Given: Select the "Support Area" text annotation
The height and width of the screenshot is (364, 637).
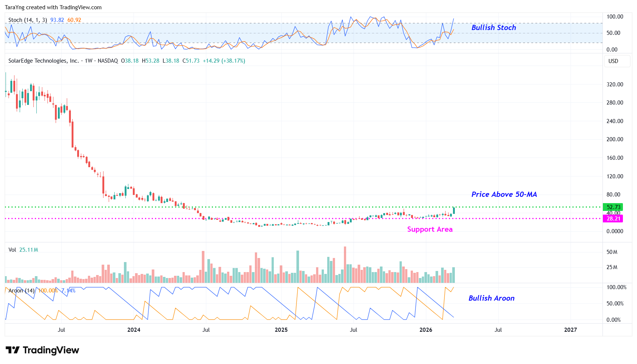Looking at the screenshot, I should (430, 229).
